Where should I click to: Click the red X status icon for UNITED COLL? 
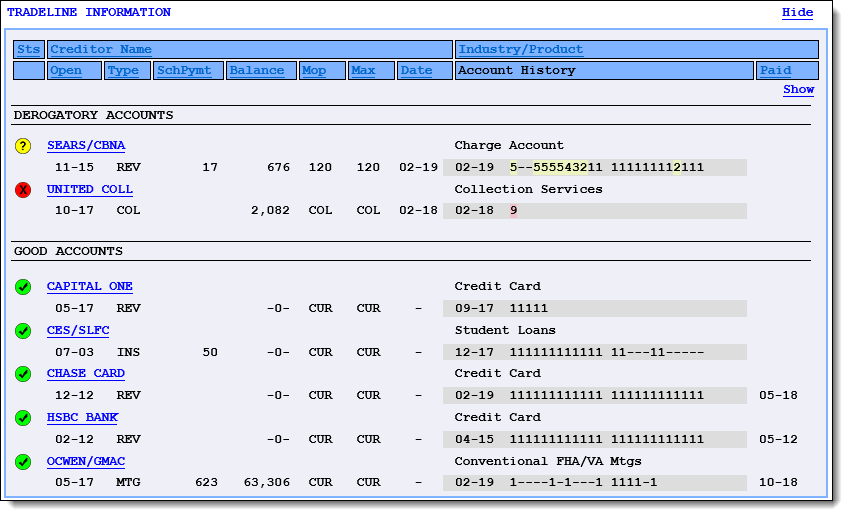pyautogui.click(x=23, y=190)
